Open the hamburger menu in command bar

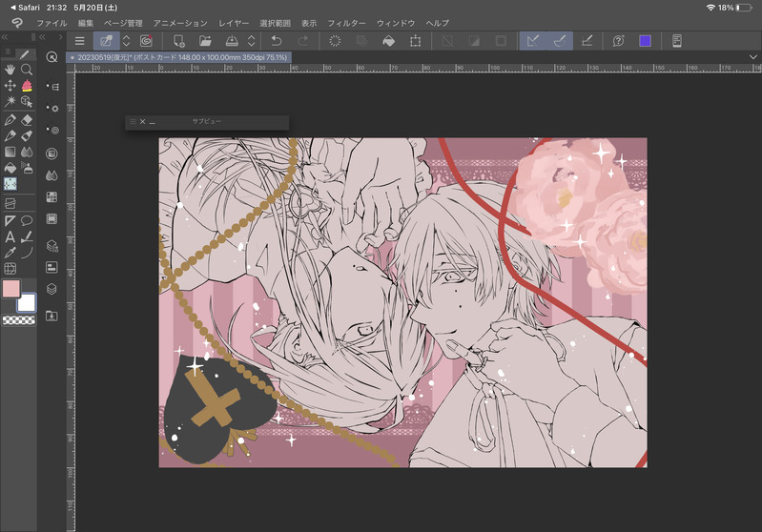pos(80,41)
